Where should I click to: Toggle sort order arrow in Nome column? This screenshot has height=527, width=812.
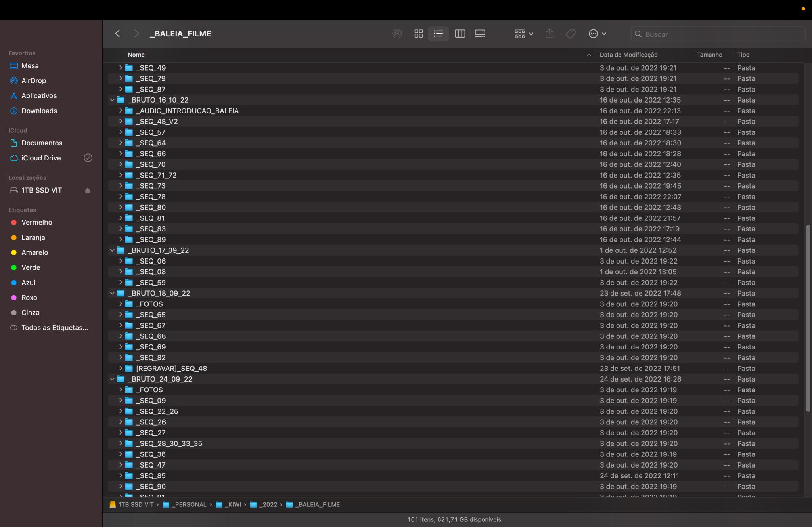pos(588,55)
